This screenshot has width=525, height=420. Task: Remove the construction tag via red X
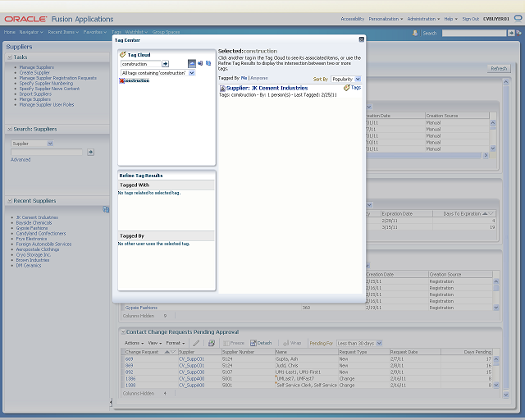tap(122, 80)
